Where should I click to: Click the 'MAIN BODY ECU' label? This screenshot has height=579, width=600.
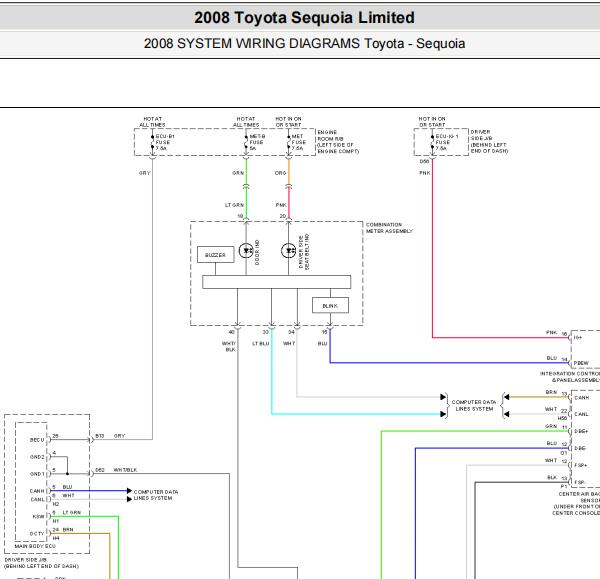35,546
